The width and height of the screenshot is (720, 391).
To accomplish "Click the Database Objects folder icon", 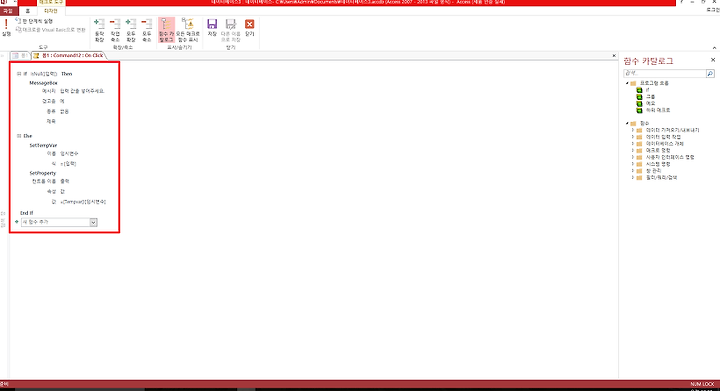I will tap(639, 144).
